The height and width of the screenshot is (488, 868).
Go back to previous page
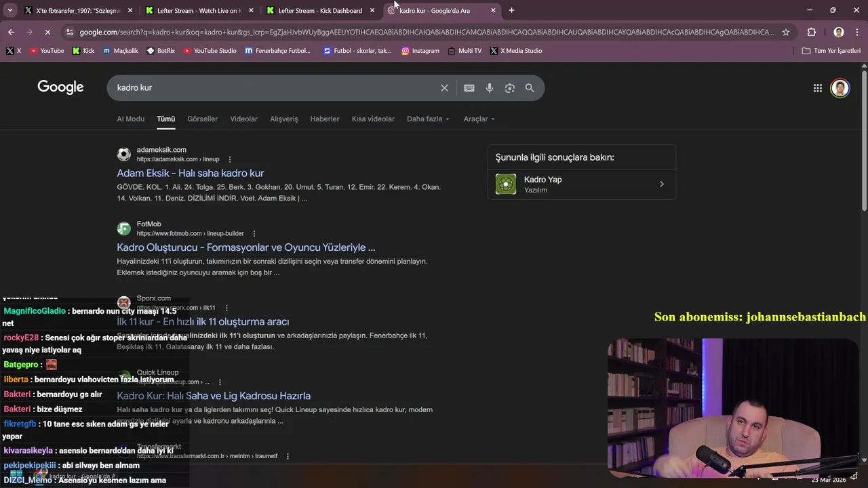11,32
